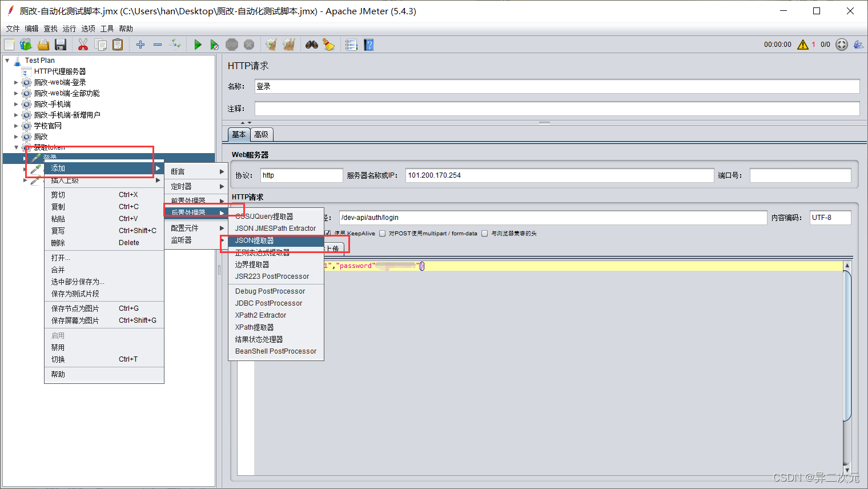The width and height of the screenshot is (868, 489).
Task: Click 帮助 at the context menu bottom
Action: point(104,374)
